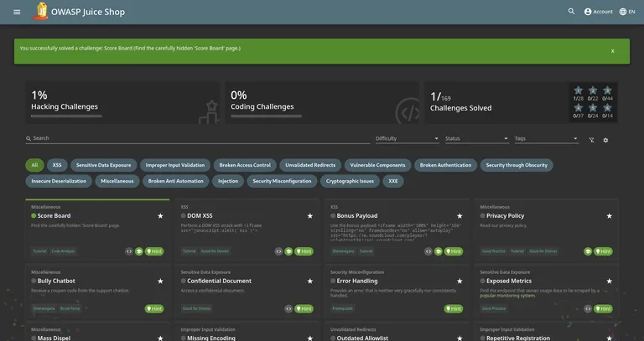
Task: Open Confidential Document coding challenge icon
Action: click(288, 308)
